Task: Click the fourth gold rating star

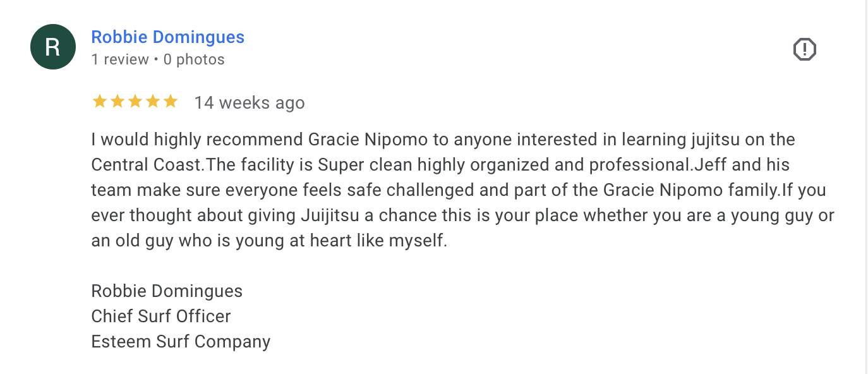Action: [153, 102]
